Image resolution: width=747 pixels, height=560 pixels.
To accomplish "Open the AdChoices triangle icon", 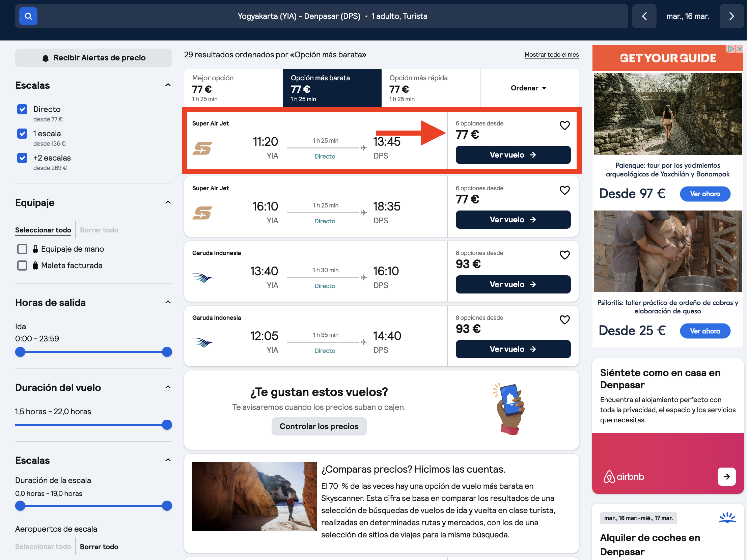I will click(x=731, y=49).
